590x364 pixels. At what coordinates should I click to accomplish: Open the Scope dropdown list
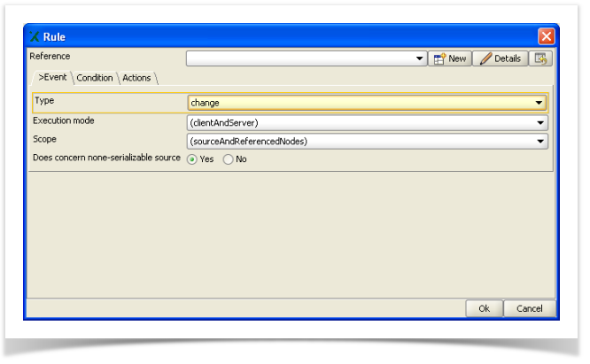click(540, 141)
